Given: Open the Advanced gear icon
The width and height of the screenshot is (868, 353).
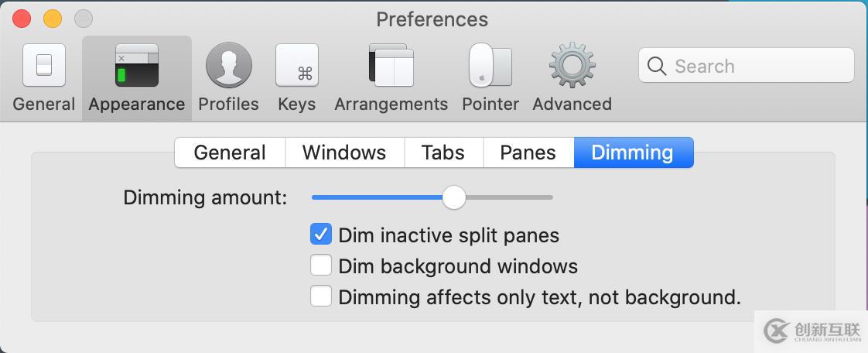Looking at the screenshot, I should coord(572,66).
